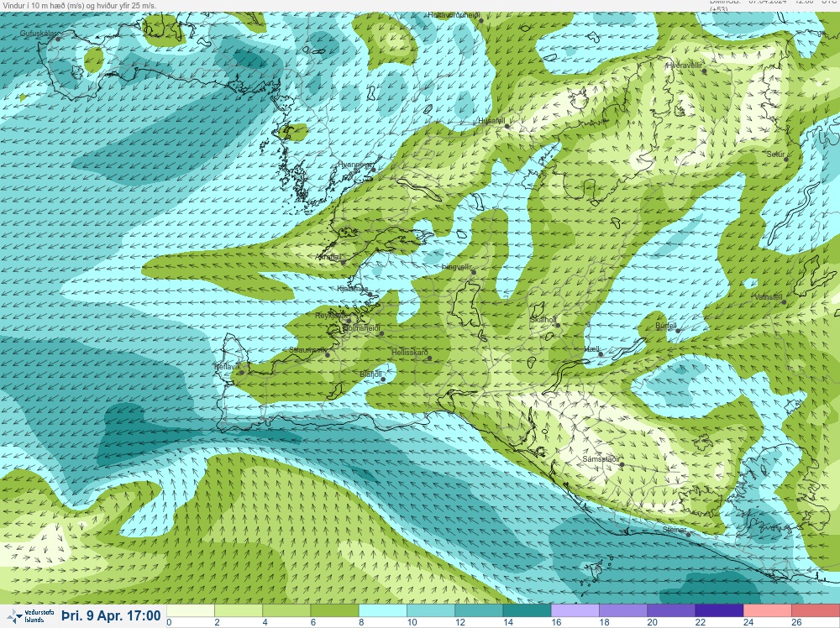Image resolution: width=840 pixels, height=628 pixels.
Task: Select the 6–8 m/s olive green legend swatch
Action: [x=334, y=611]
